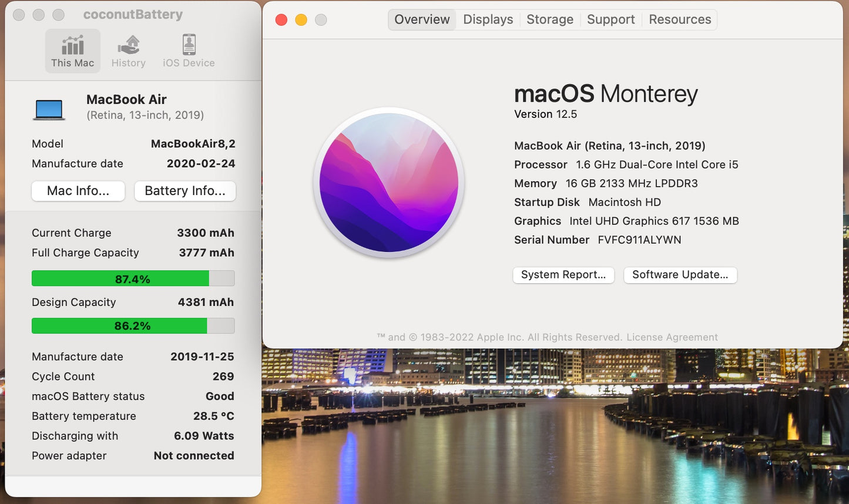Open the System Report dialog

click(x=562, y=274)
